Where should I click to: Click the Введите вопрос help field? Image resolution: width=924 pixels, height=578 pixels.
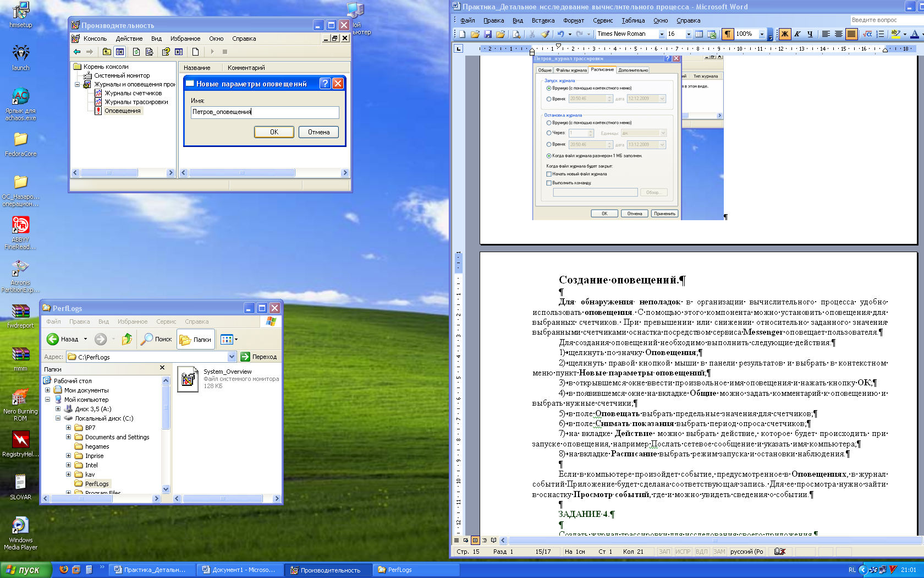886,20
